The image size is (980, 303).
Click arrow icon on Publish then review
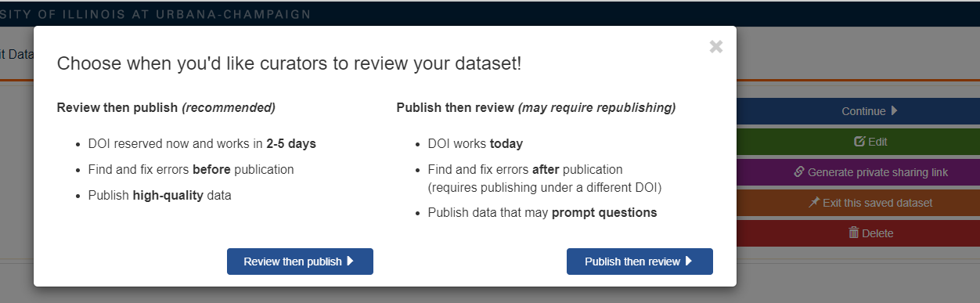pos(689,262)
